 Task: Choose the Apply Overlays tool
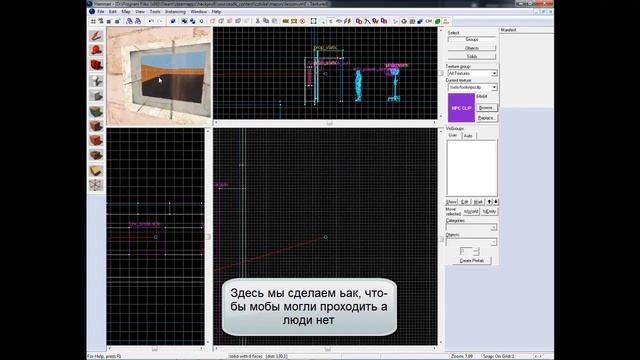pyautogui.click(x=96, y=155)
